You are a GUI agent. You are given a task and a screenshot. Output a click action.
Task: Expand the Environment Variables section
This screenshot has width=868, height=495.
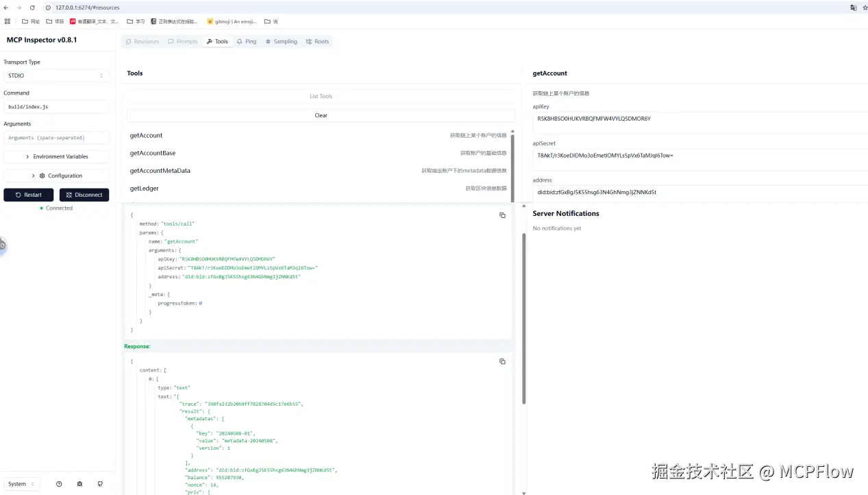click(x=56, y=156)
